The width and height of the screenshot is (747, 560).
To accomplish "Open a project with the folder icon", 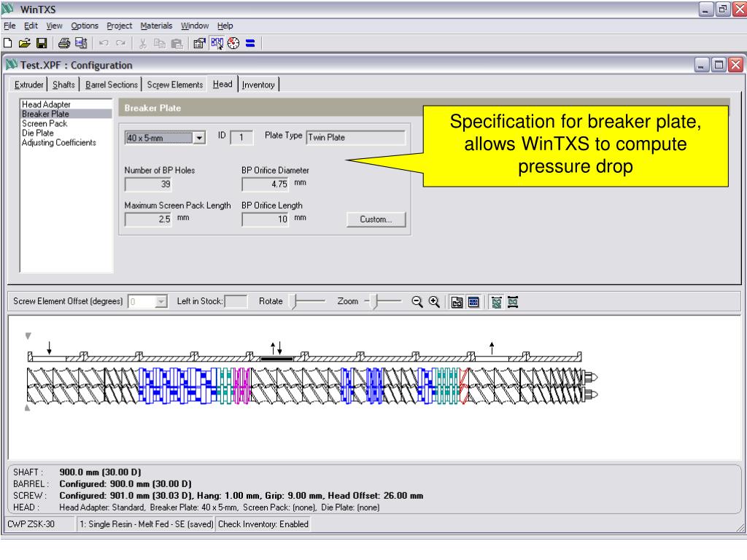I will click(x=24, y=43).
